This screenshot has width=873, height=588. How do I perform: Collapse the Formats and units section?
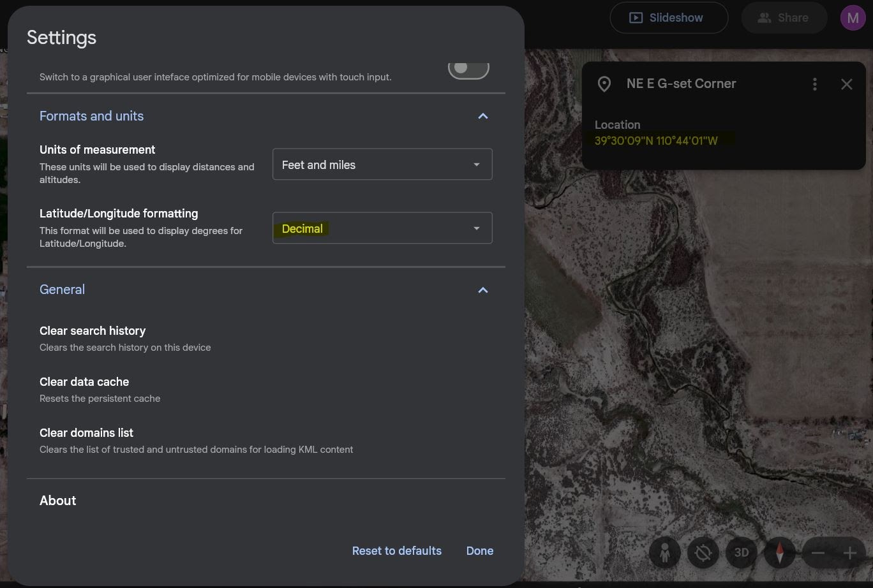pyautogui.click(x=483, y=116)
